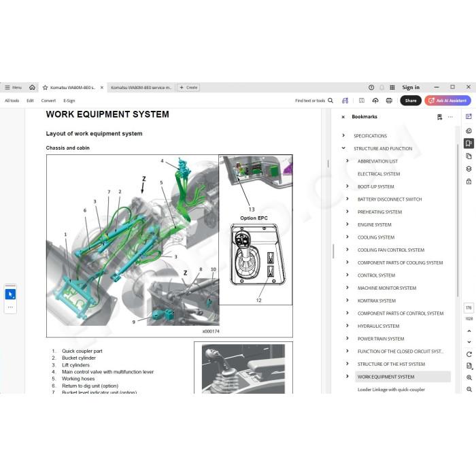476x476 pixels.
Task: Open the Help question mark icon
Action: [x=371, y=88]
